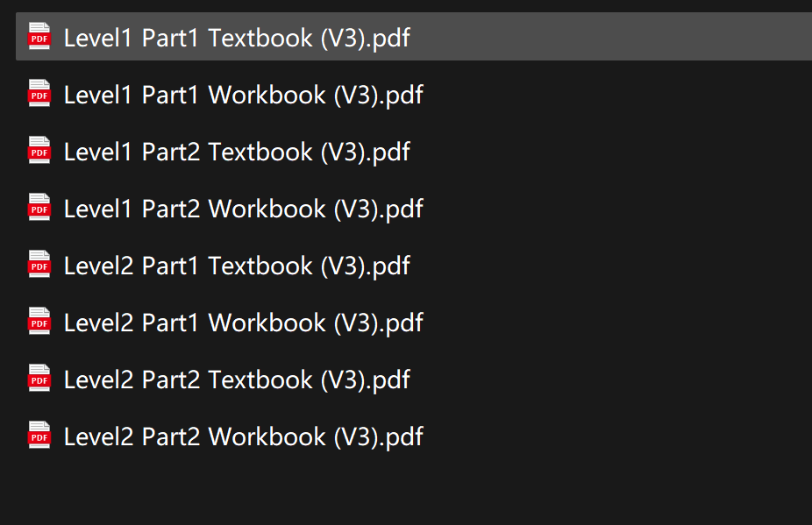Click the blank area below the file list

pos(403,491)
